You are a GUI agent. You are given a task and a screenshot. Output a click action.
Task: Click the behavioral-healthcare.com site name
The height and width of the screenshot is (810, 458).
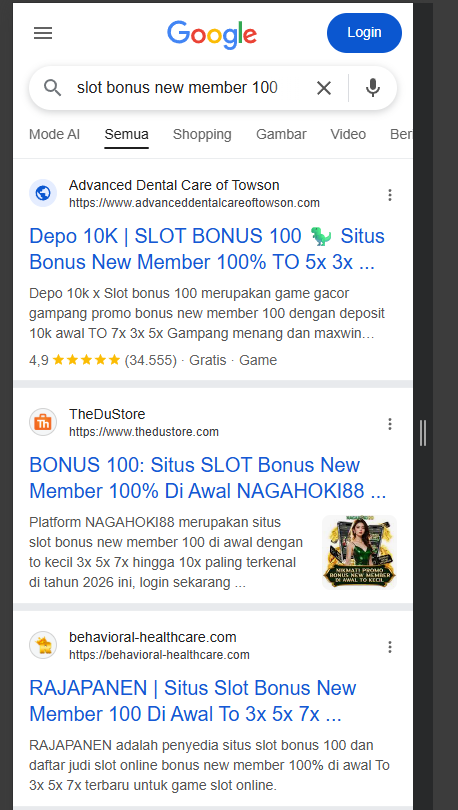tap(152, 637)
